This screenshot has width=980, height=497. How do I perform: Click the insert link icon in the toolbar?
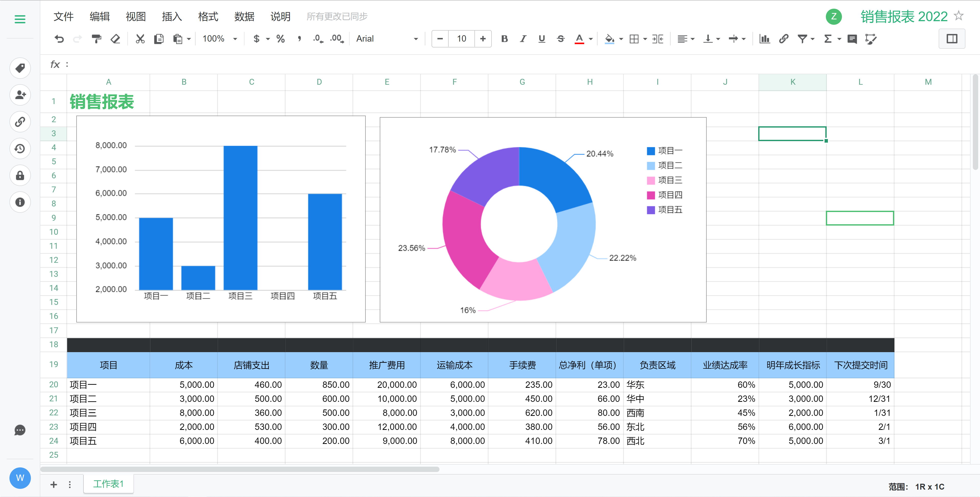point(783,39)
